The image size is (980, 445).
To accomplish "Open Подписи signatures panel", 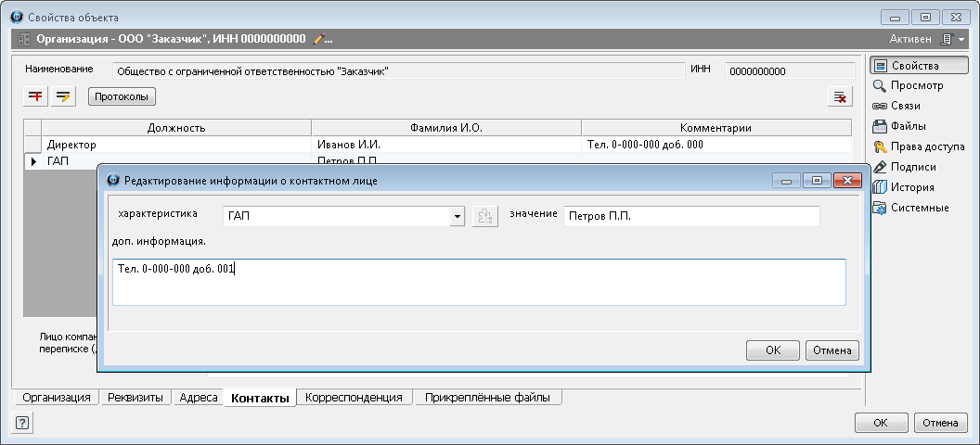I will [912, 168].
